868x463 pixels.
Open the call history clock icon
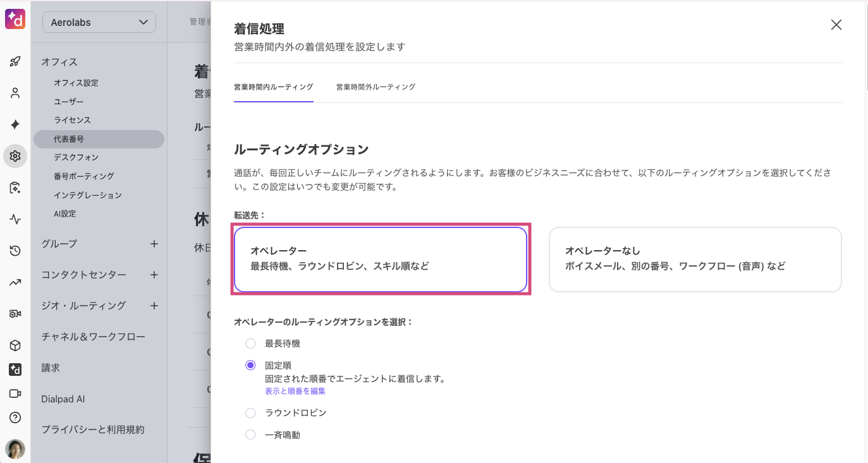(x=15, y=251)
